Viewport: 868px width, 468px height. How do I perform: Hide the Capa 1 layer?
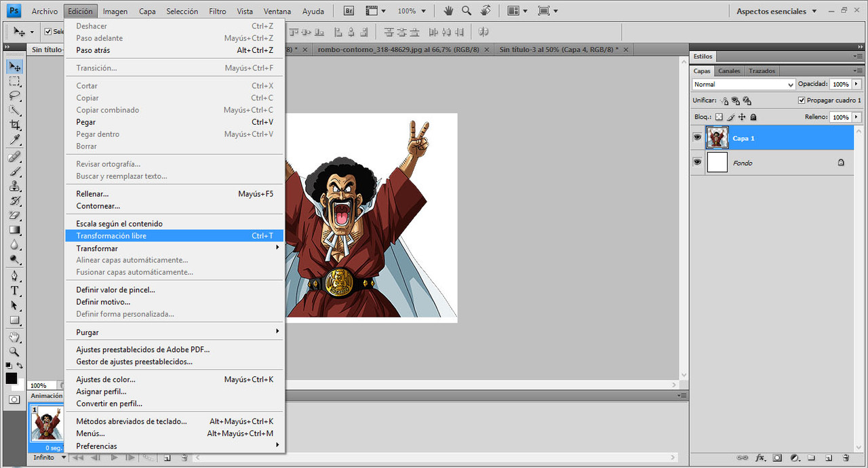(697, 138)
